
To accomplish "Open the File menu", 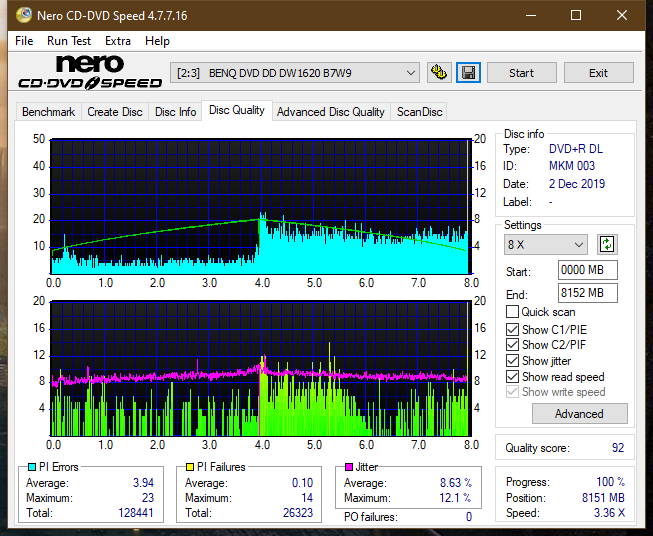I will coord(24,41).
